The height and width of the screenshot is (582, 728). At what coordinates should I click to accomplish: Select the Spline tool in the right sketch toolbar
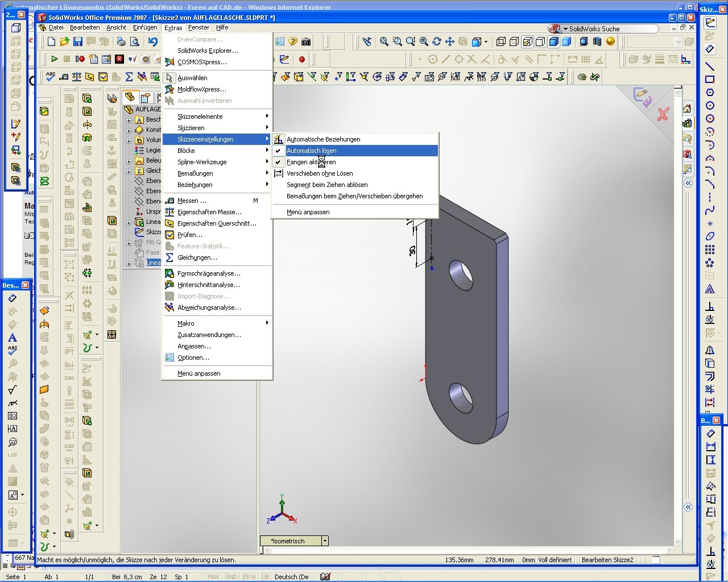(710, 210)
